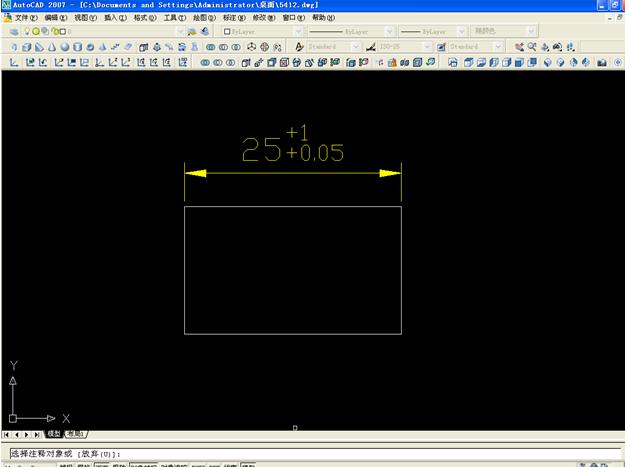Image resolution: width=625 pixels, height=467 pixels.
Task: Toggle 极轴 polar tracking in status bar
Action: pos(119,465)
